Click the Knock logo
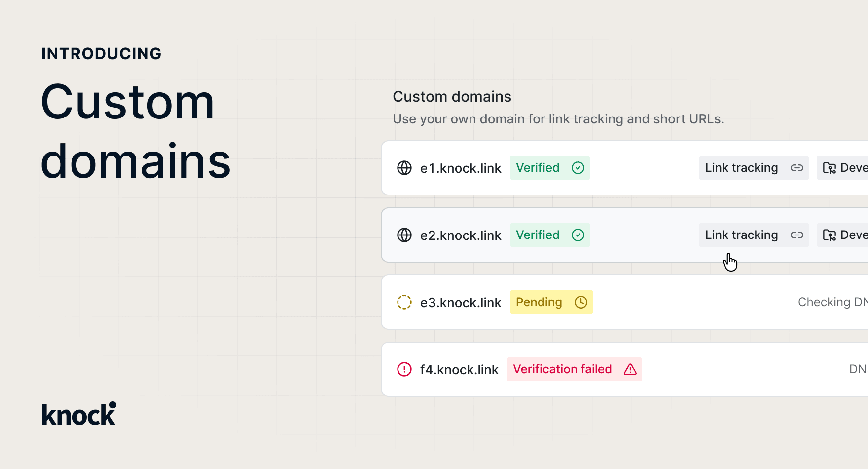Viewport: 868px width, 469px height. (x=79, y=414)
